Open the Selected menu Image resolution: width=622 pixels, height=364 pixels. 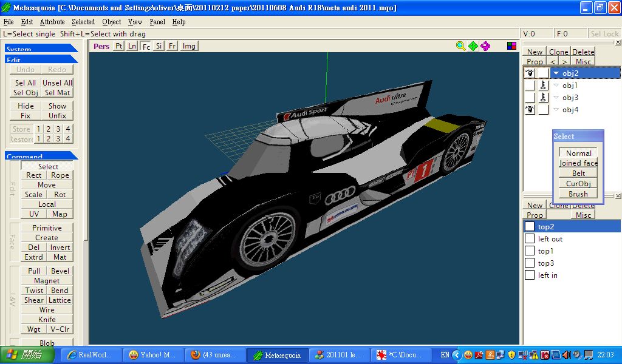[x=83, y=22]
